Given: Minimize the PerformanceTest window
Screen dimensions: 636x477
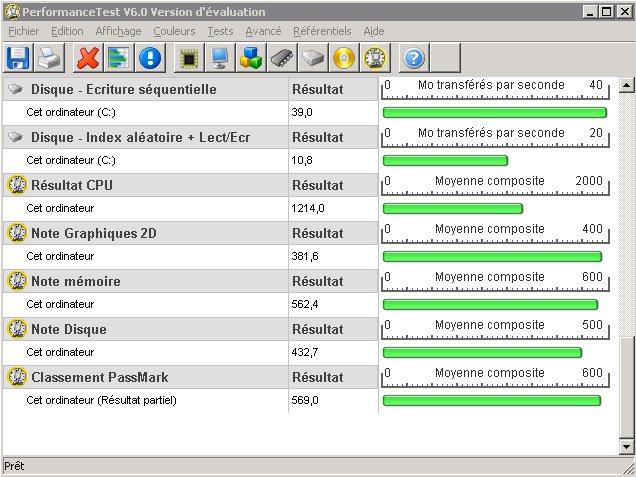Looking at the screenshot, I should [591, 12].
